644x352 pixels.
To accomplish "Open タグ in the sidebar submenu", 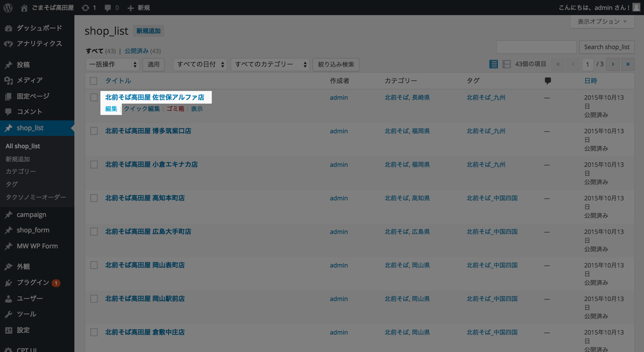I will coord(12,184).
